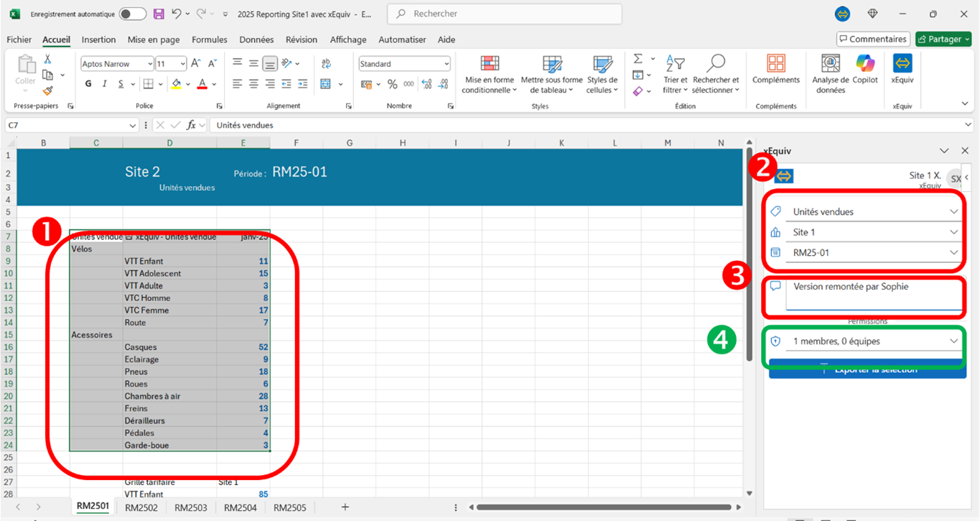Viewport: 980px width, 521px height.
Task: Open the font size 11 dropdown
Action: [182, 64]
